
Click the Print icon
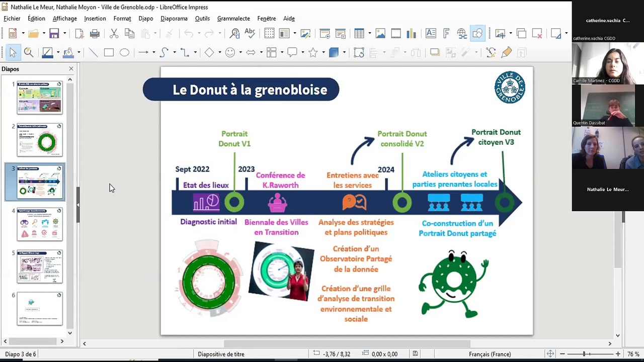click(95, 34)
